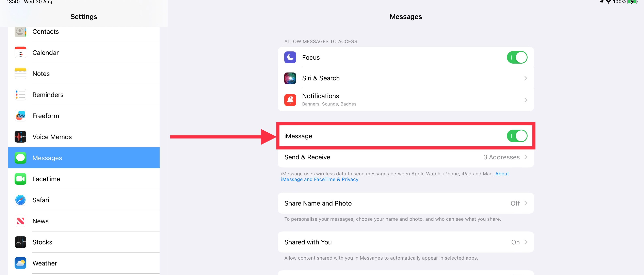Viewport: 644px width, 275px height.
Task: Tap the Stocks chart icon
Action: point(20,242)
